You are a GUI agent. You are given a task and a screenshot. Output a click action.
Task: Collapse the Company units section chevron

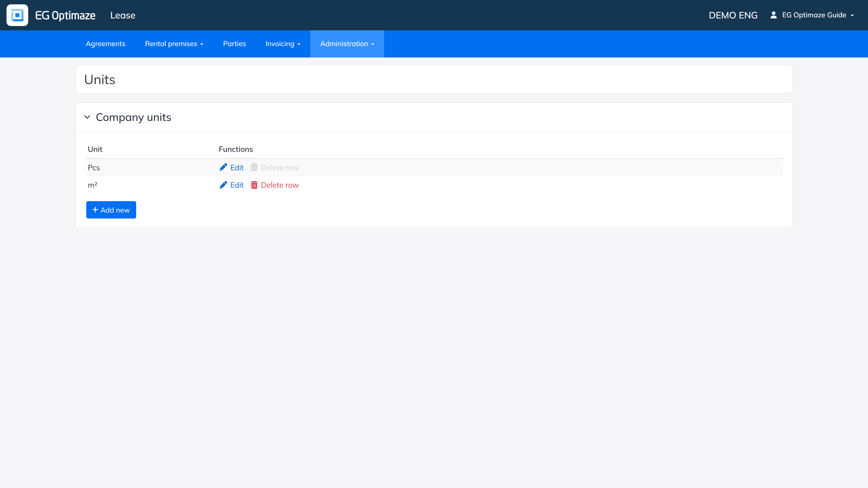87,117
